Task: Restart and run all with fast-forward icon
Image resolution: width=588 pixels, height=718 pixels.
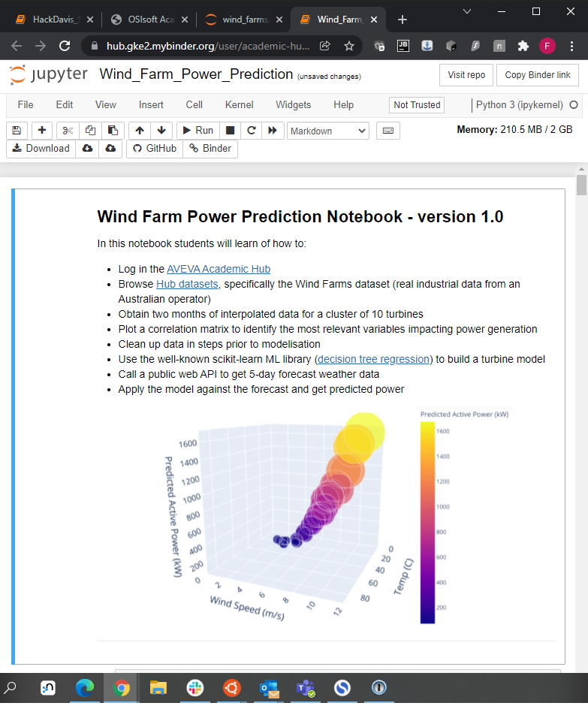Action: pyautogui.click(x=273, y=131)
